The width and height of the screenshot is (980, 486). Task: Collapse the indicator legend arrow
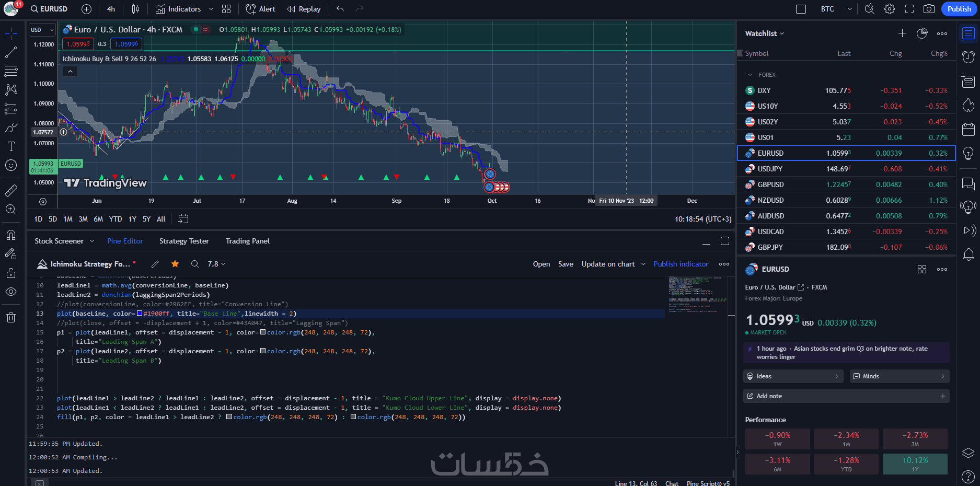(x=70, y=72)
